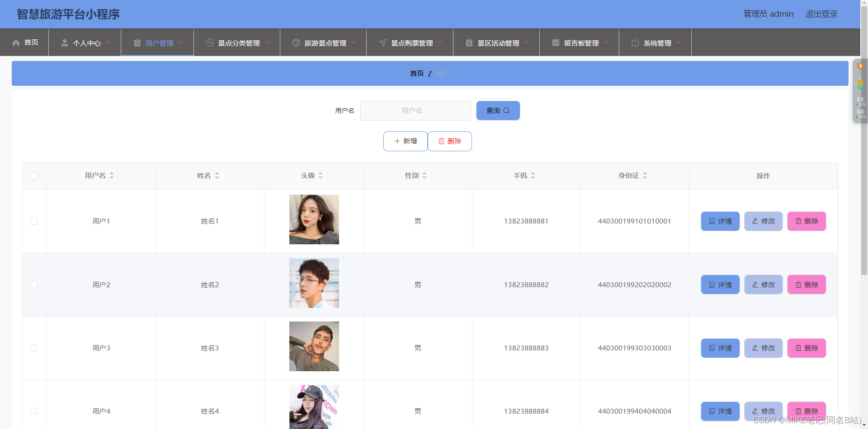The width and height of the screenshot is (868, 429).
Task: Open the 个人中心 menu
Action: pos(85,42)
